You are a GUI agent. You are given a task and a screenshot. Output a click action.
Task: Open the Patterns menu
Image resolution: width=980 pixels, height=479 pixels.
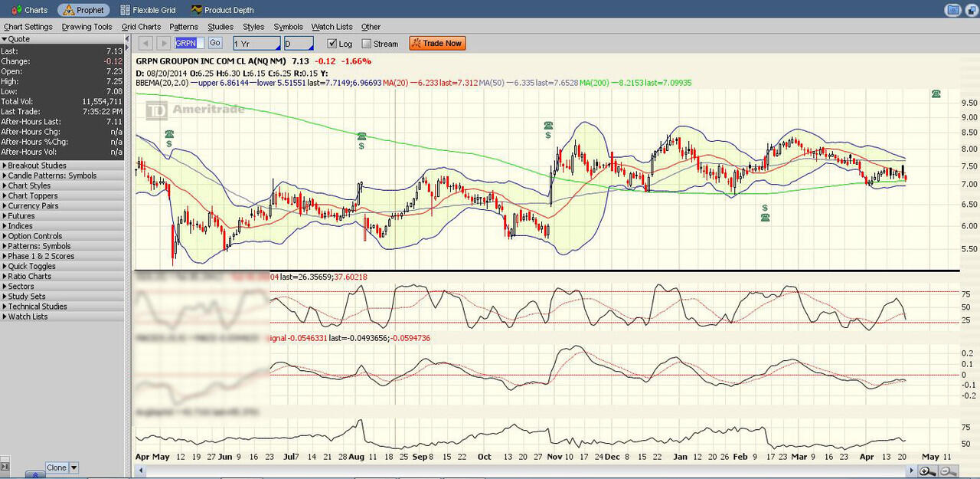click(x=184, y=27)
